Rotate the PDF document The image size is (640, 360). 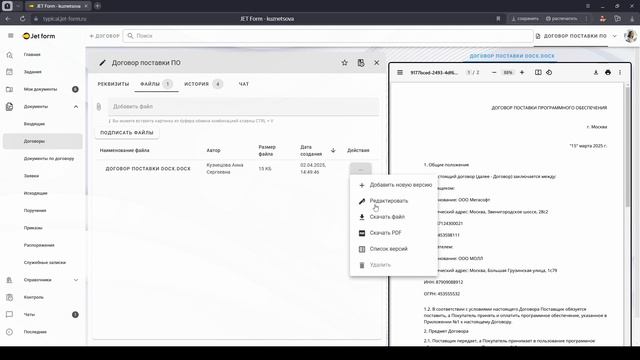pyautogui.click(x=549, y=72)
